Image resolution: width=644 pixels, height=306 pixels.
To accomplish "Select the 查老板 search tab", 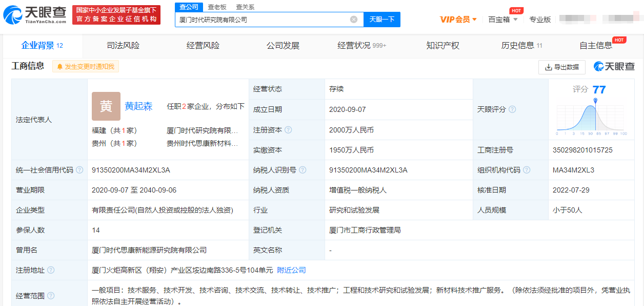I will pos(217,7).
